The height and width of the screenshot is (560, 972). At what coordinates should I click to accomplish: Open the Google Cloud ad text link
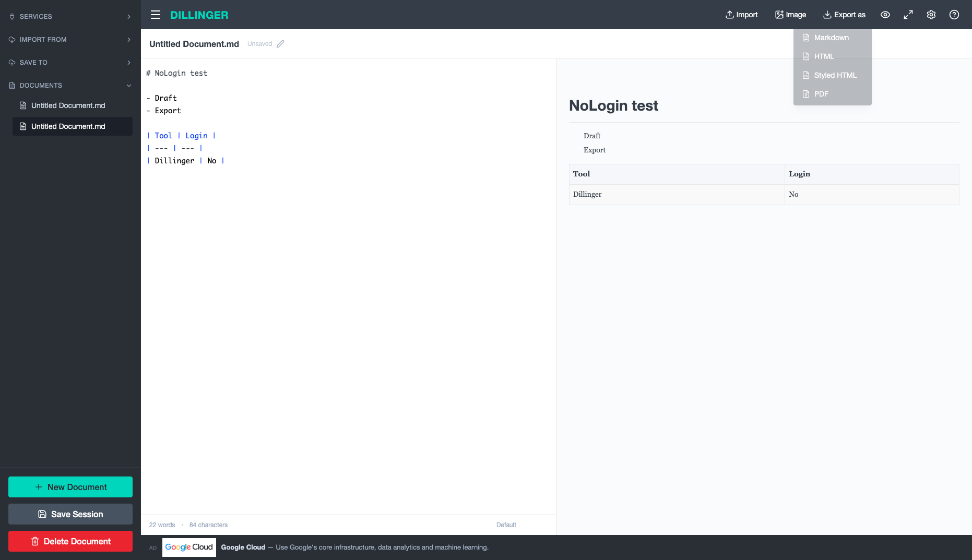point(355,547)
